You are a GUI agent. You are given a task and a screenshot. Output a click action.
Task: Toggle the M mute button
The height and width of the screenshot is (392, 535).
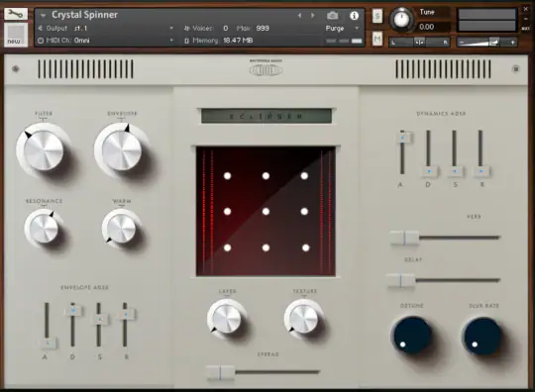point(377,40)
